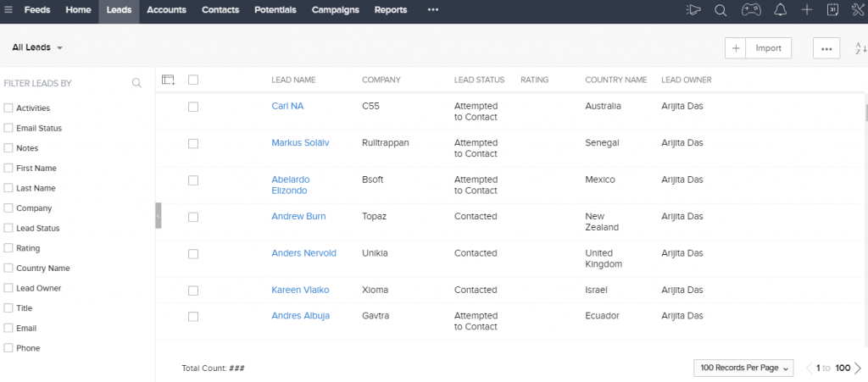This screenshot has width=868, height=382.
Task: Switch to the Potentials tab
Action: [x=275, y=10]
